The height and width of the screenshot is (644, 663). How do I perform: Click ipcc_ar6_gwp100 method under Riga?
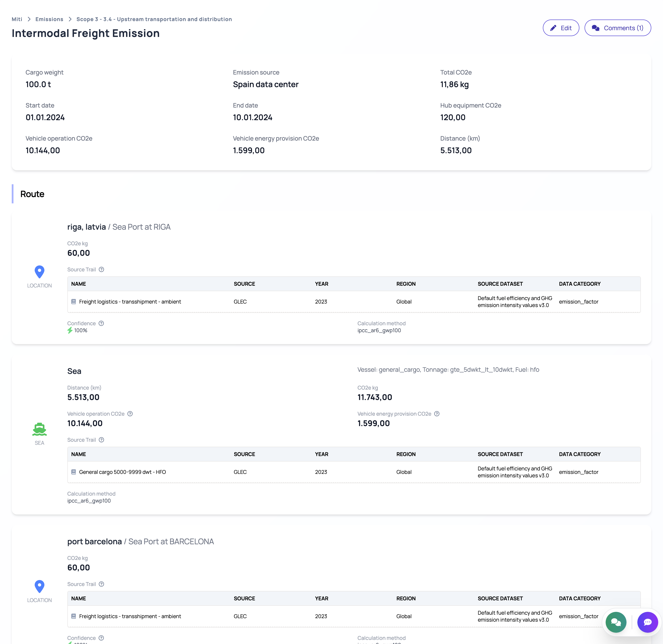(x=379, y=331)
